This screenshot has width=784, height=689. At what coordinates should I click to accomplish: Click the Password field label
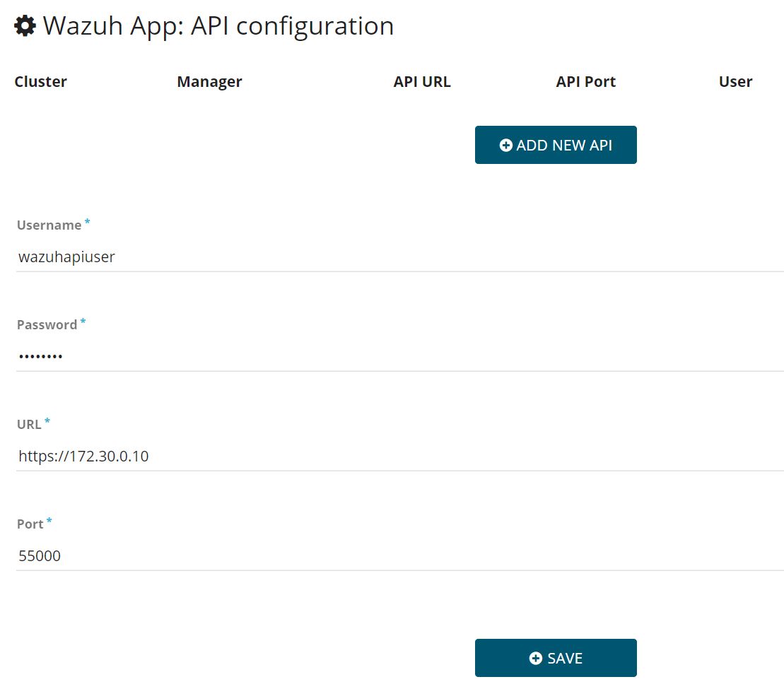point(45,324)
